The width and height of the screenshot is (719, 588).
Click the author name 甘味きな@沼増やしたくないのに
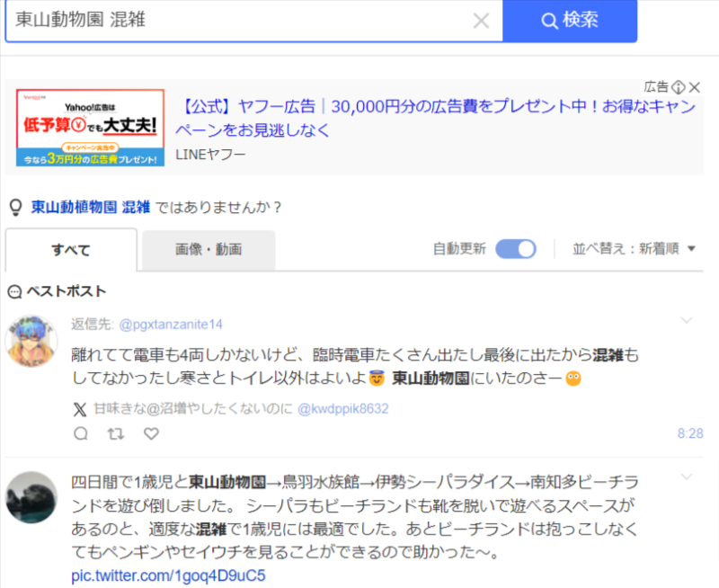pos(193,409)
